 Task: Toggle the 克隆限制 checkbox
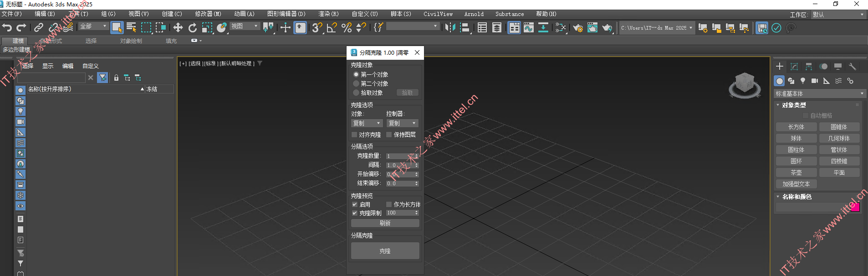(x=355, y=213)
